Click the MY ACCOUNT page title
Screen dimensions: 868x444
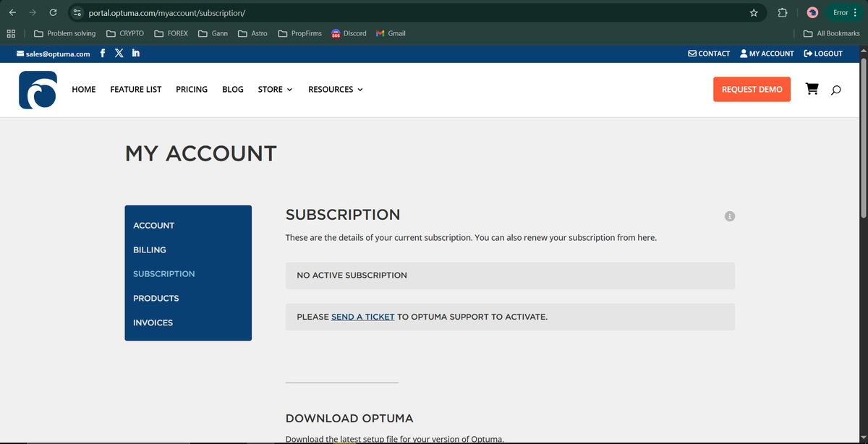[201, 153]
